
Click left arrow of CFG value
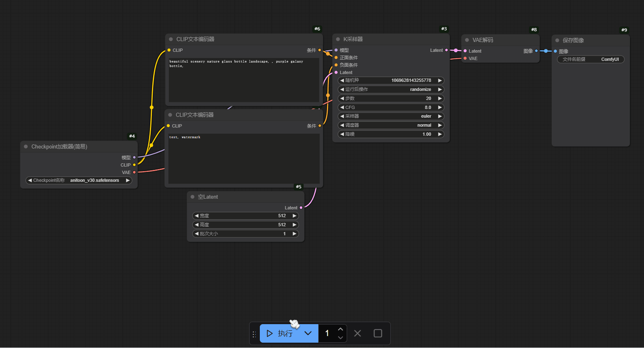[x=342, y=107]
